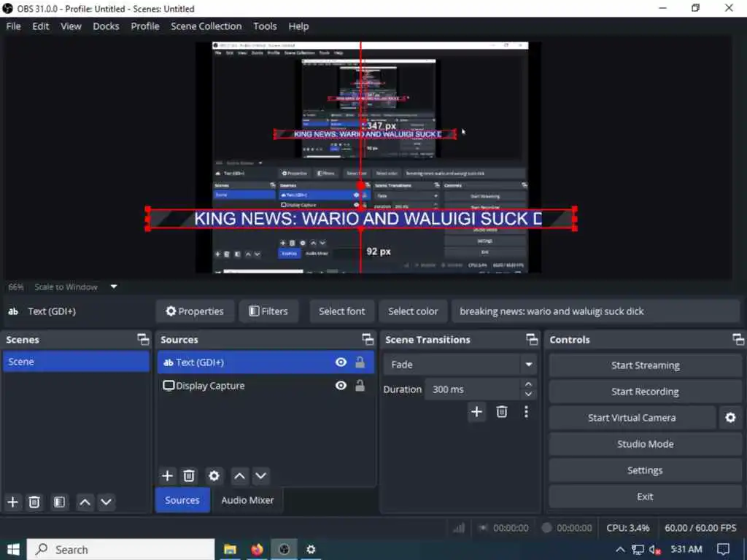747x560 pixels.
Task: Delete the selected source with the trash icon
Action: (x=189, y=475)
